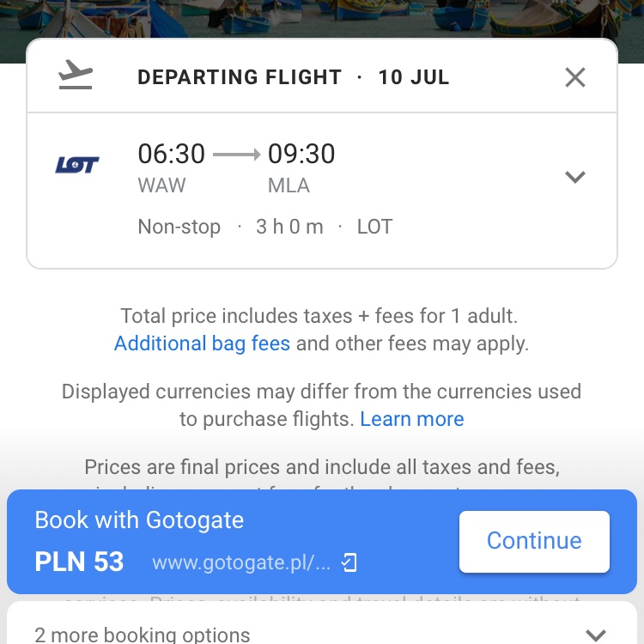Tap the Continue button
This screenshot has width=644, height=644.
pos(534,541)
